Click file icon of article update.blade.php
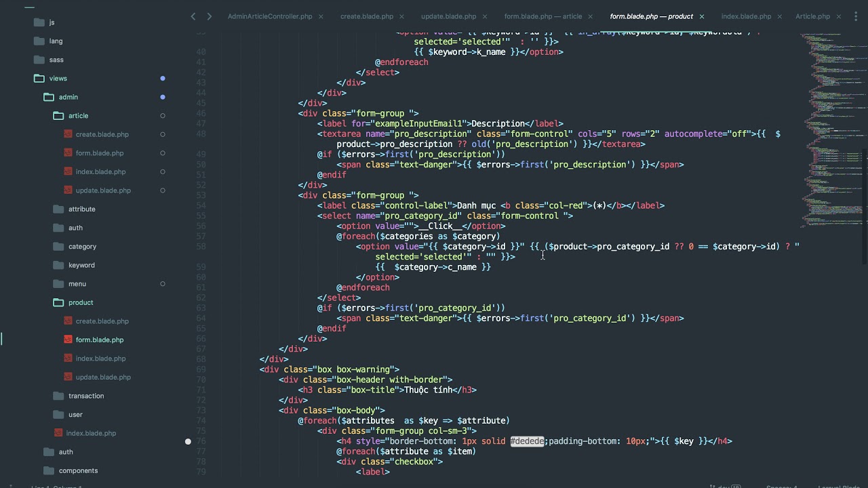Image resolution: width=868 pixels, height=488 pixels. (x=68, y=190)
